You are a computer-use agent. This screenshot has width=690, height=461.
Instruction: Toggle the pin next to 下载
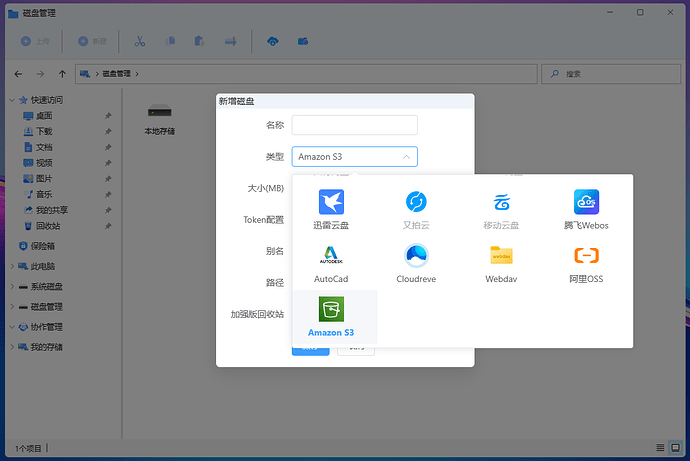tap(108, 132)
